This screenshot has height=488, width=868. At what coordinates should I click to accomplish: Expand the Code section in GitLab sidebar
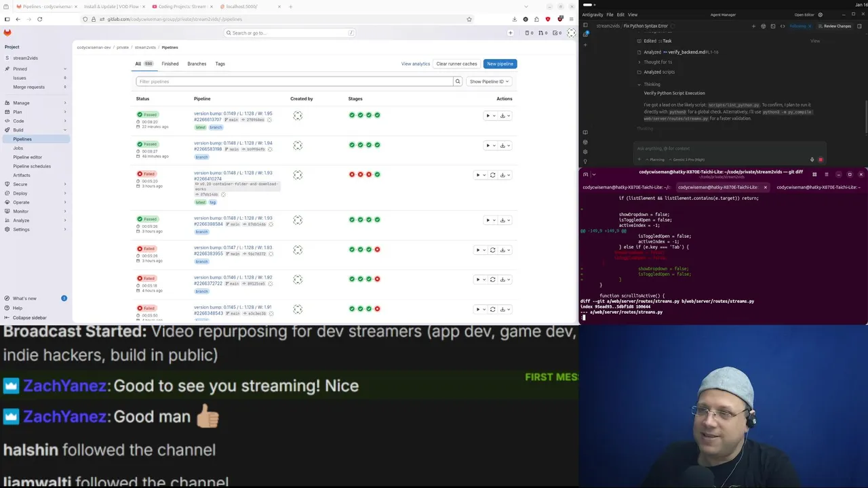click(x=35, y=121)
